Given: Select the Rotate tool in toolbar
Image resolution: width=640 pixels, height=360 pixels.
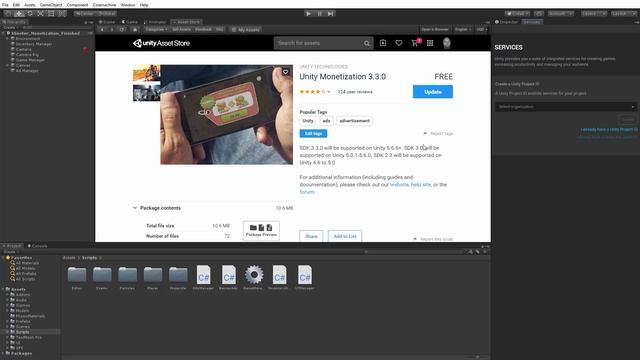Looking at the screenshot, I should 30,13.
